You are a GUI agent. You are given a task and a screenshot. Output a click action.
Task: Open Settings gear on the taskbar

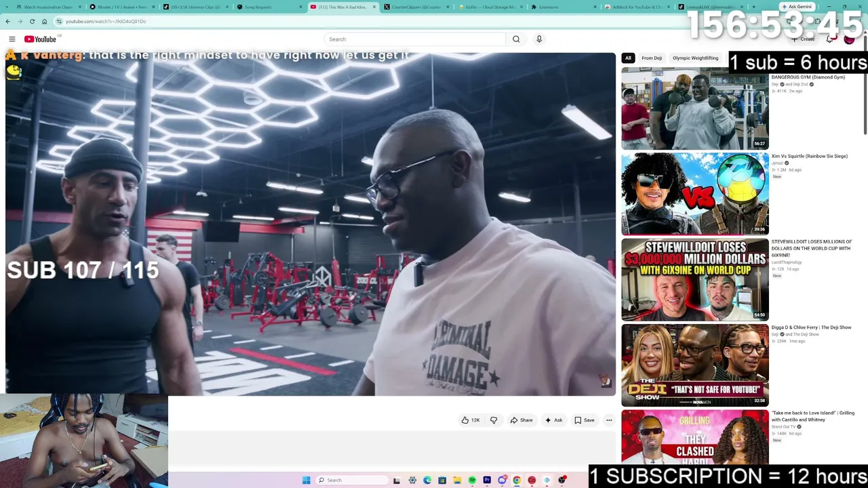click(x=412, y=481)
